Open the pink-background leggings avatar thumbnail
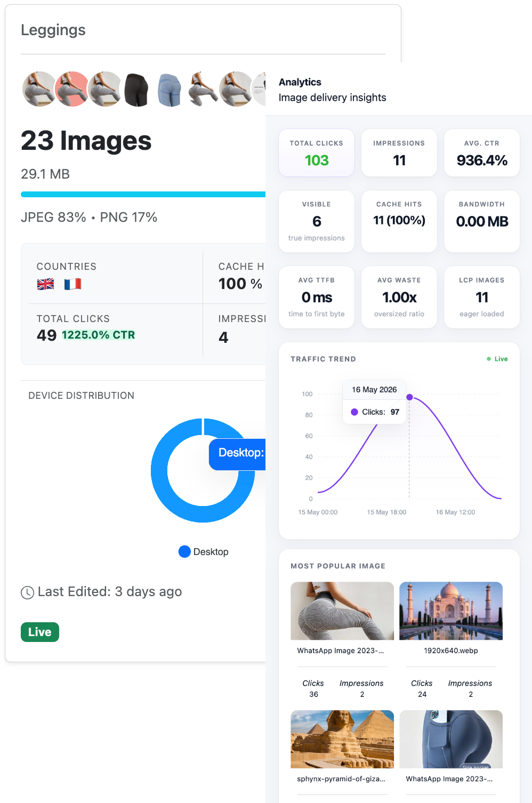 tap(72, 89)
